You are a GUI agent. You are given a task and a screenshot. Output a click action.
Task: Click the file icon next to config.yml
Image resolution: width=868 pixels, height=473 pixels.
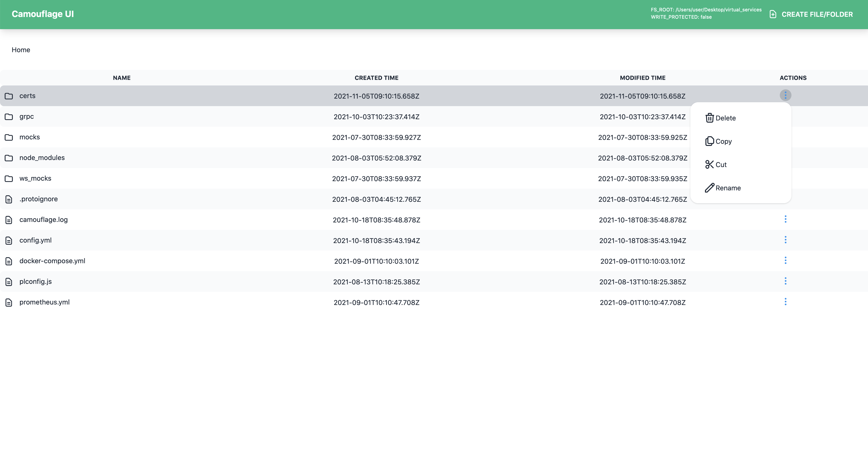click(x=9, y=240)
